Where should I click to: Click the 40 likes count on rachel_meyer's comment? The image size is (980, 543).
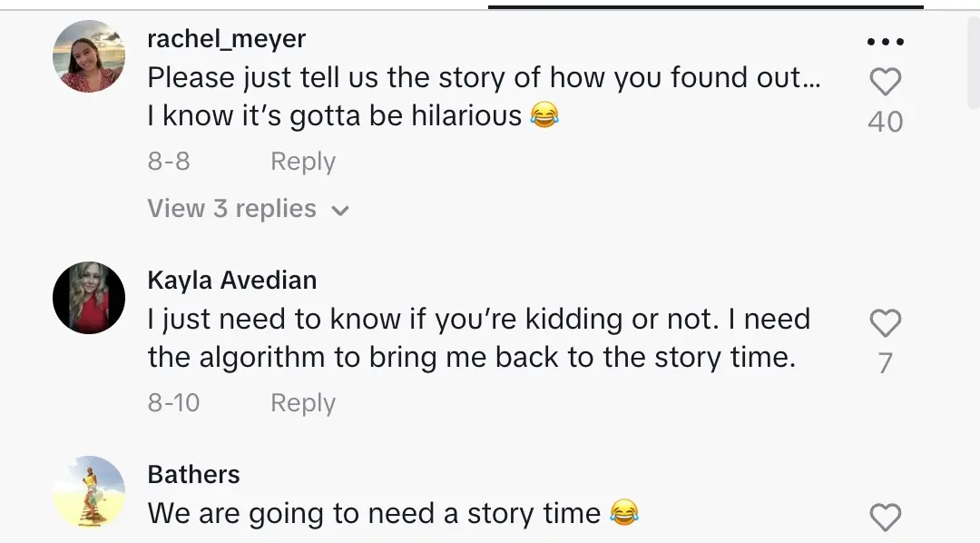point(885,122)
